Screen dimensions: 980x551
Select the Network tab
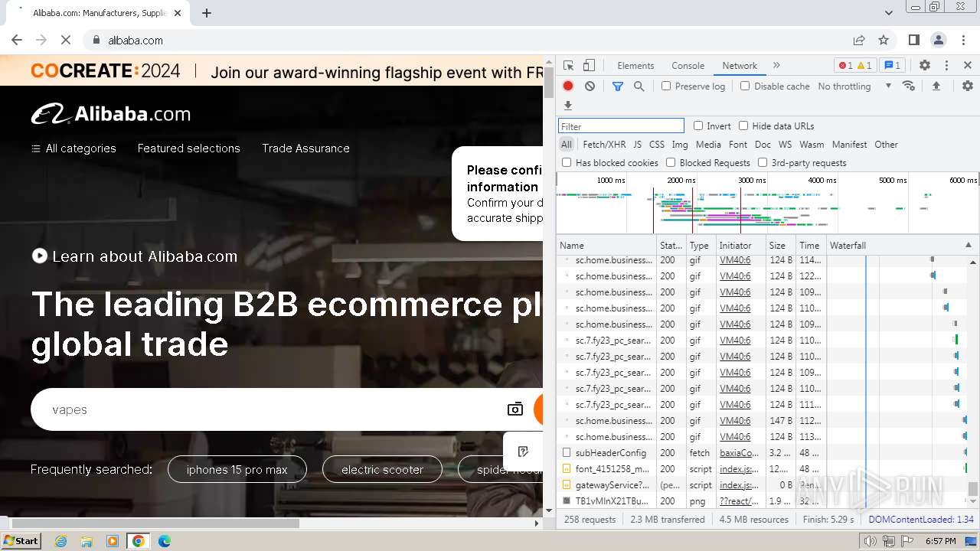[x=740, y=66]
